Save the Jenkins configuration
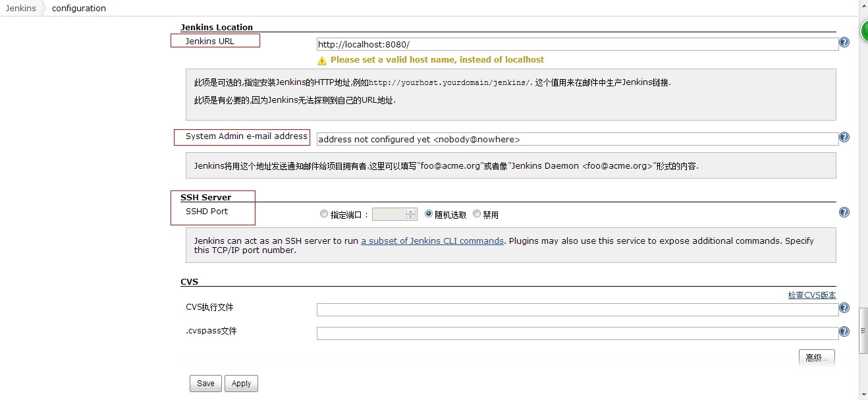Viewport: 868px width, 400px height. pos(205,384)
